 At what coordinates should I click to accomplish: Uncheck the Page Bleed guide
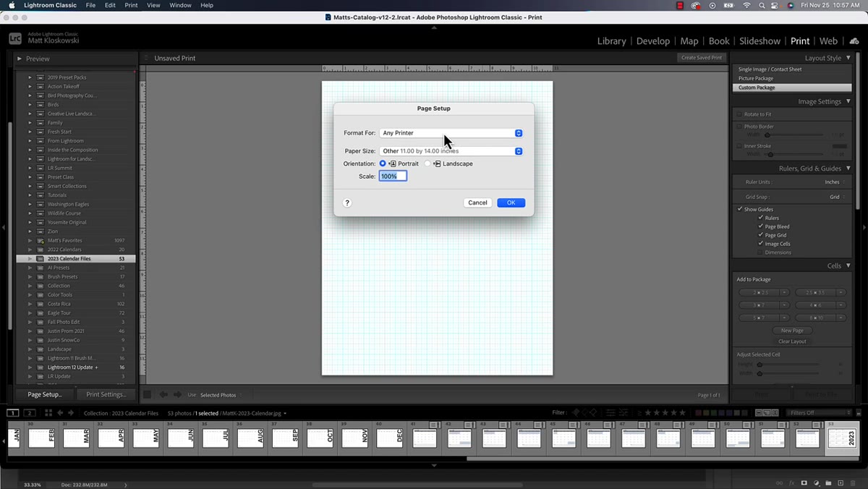pos(760,226)
